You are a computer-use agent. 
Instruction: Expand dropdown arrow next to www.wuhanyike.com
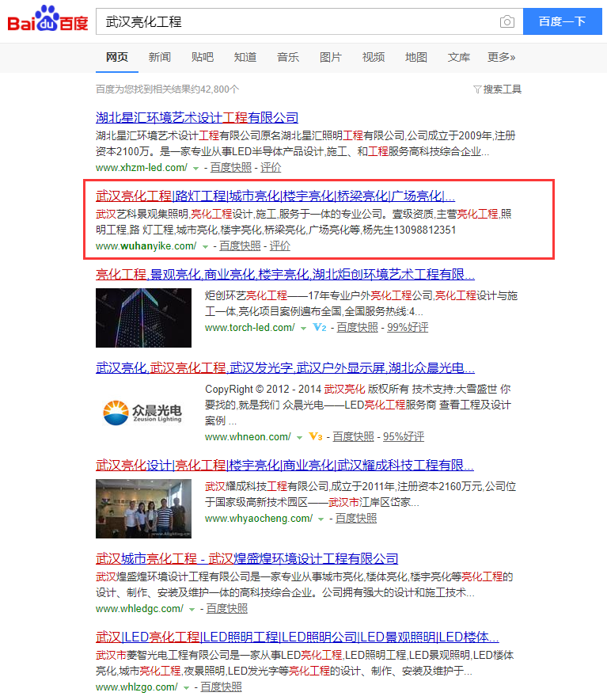[x=205, y=247]
